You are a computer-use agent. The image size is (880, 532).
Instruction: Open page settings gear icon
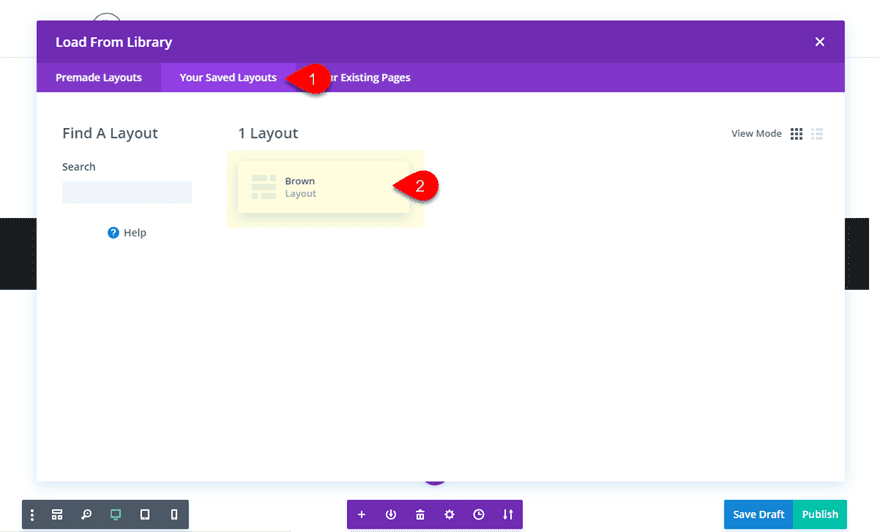click(x=449, y=515)
